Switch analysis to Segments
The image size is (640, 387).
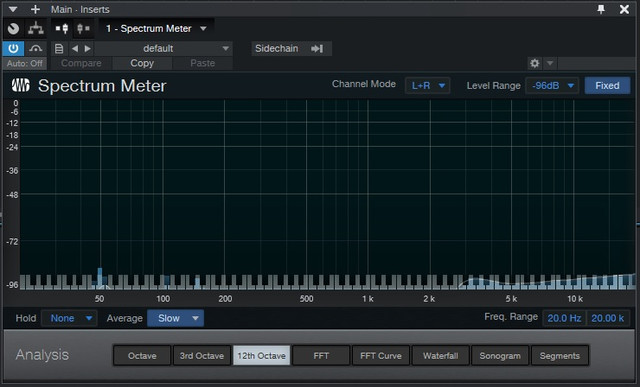[560, 356]
